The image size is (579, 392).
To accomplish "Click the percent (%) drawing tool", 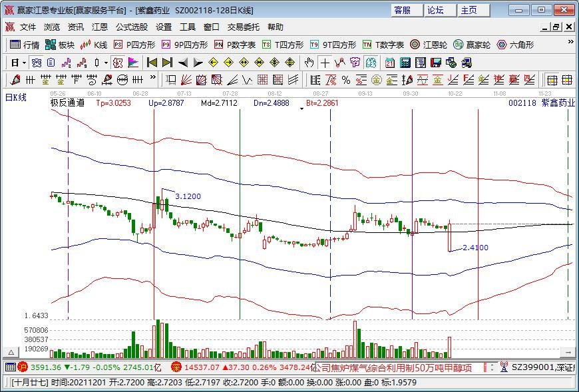I will (345, 80).
